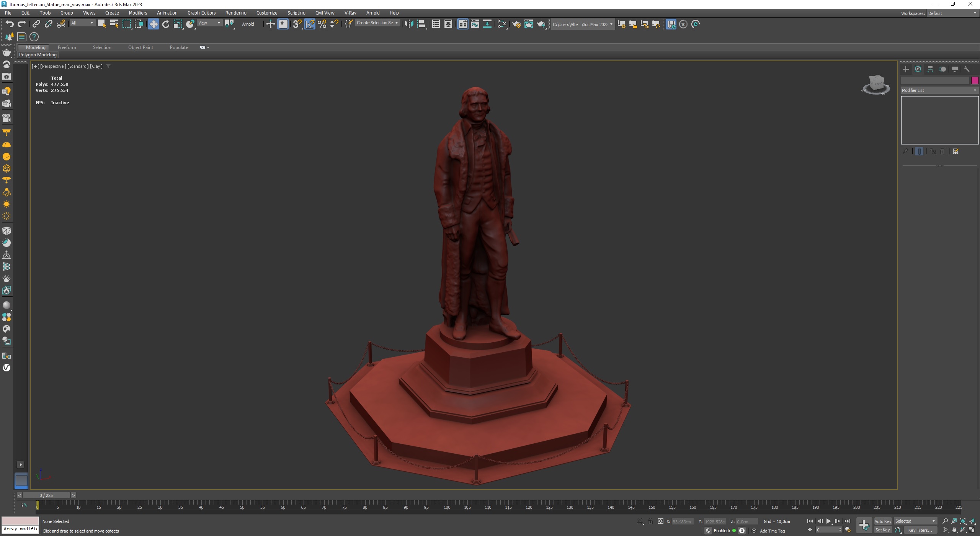
Task: Click the Select by Name icon
Action: coord(114,24)
